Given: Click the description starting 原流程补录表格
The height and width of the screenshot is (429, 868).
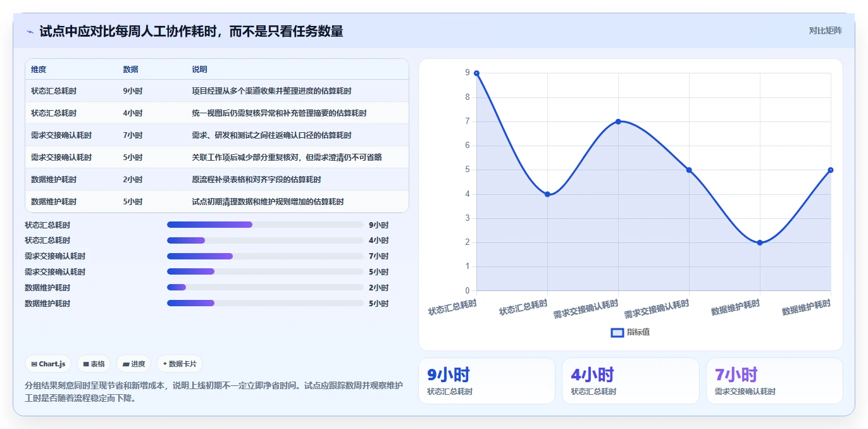Looking at the screenshot, I should pos(256,180).
